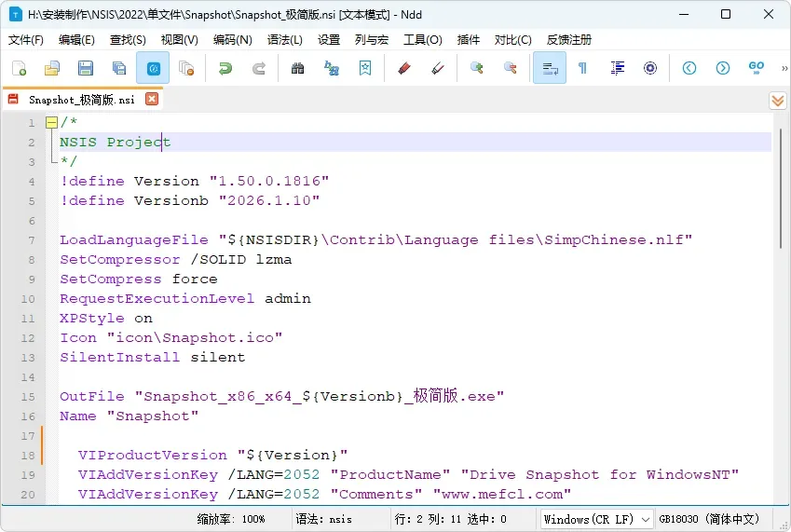This screenshot has width=791, height=532.
Task: Open Windows(CR LF) line ending dropdown
Action: point(597,519)
